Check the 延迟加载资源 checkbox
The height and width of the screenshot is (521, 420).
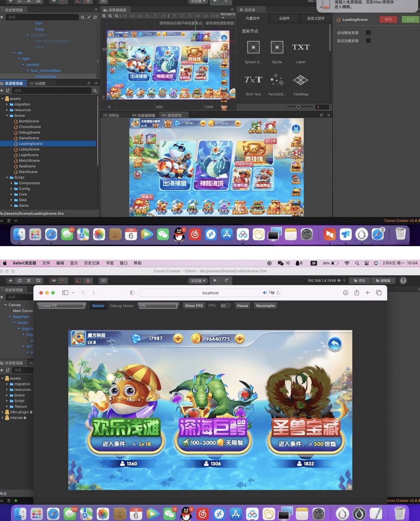[368, 41]
